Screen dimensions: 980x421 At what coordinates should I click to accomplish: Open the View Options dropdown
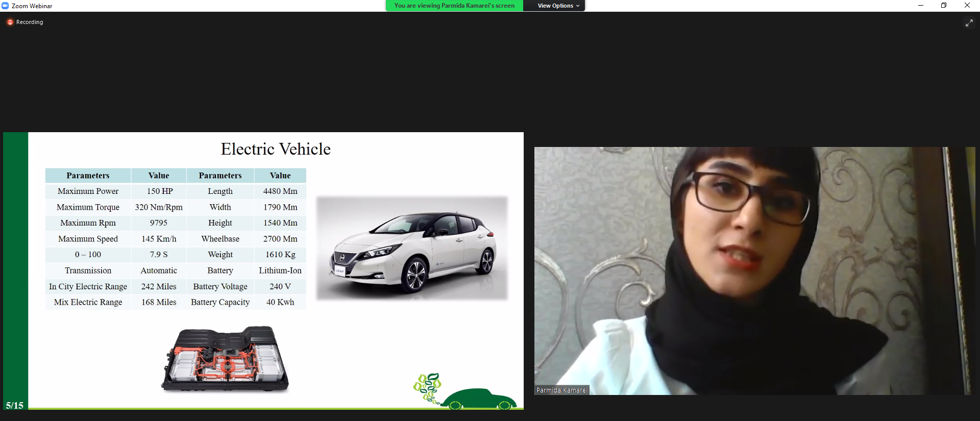558,6
